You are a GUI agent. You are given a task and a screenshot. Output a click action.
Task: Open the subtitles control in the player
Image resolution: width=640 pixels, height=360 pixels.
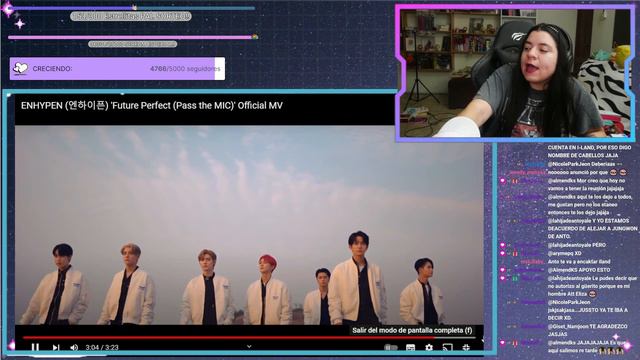tap(410, 347)
